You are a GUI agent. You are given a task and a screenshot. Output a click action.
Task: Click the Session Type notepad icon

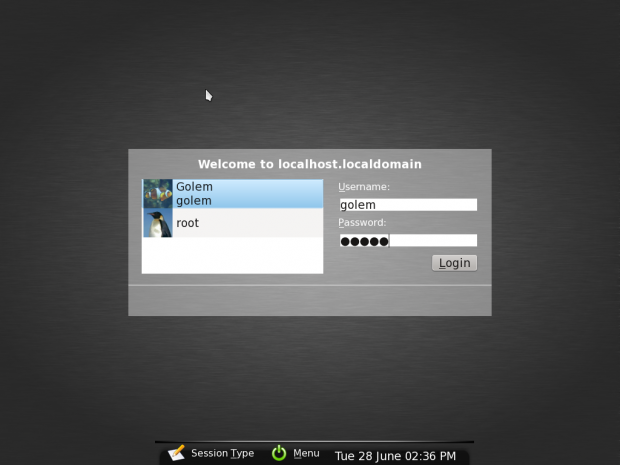pos(177,454)
